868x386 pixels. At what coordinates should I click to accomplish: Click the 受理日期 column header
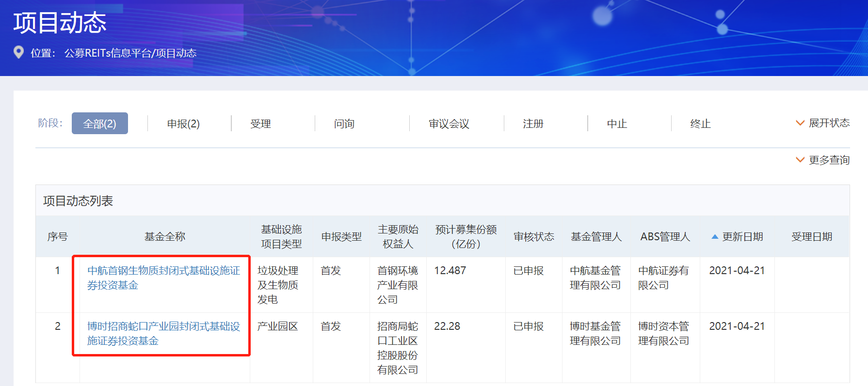(x=812, y=237)
